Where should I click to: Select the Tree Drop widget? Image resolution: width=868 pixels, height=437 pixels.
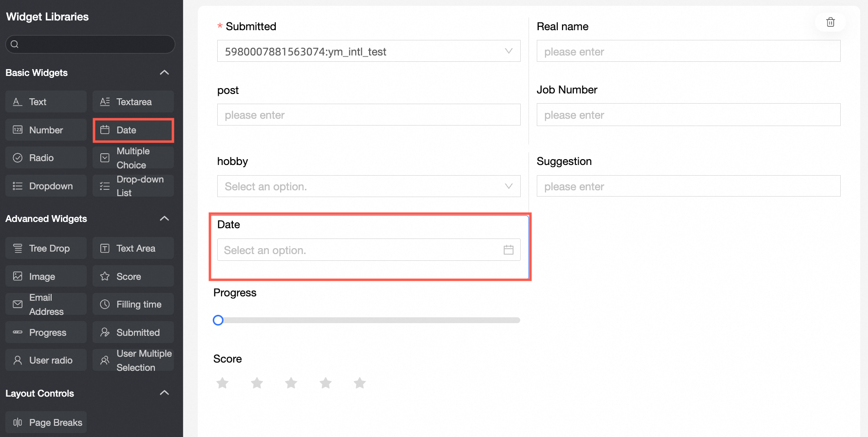pos(46,248)
